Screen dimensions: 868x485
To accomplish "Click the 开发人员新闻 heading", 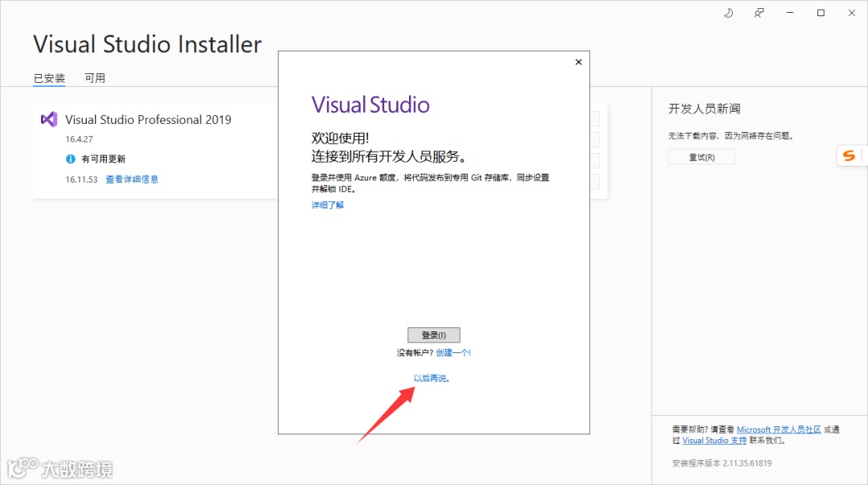I will point(704,109).
